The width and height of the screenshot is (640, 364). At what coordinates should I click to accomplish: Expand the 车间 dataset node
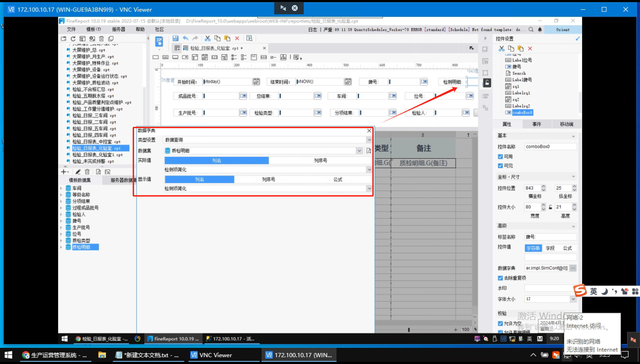coord(61,188)
